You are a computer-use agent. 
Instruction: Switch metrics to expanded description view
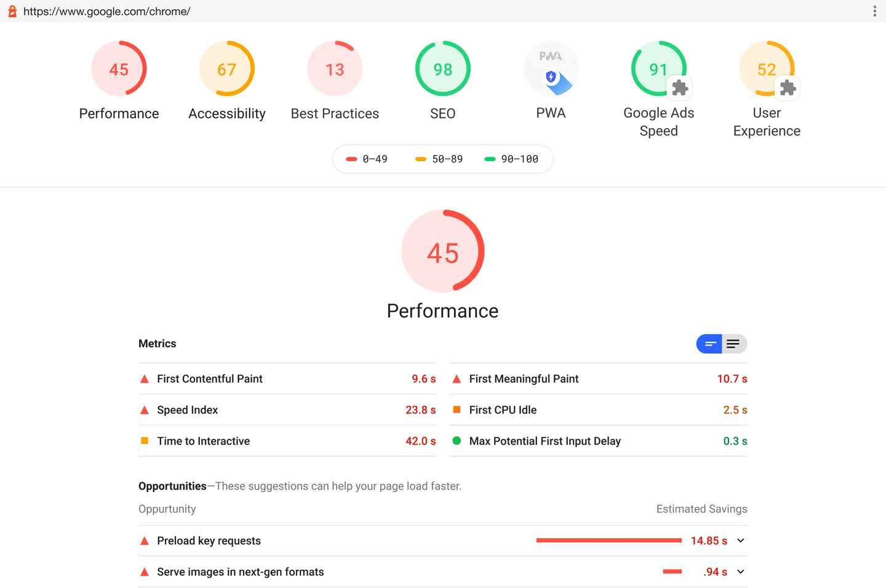click(734, 344)
